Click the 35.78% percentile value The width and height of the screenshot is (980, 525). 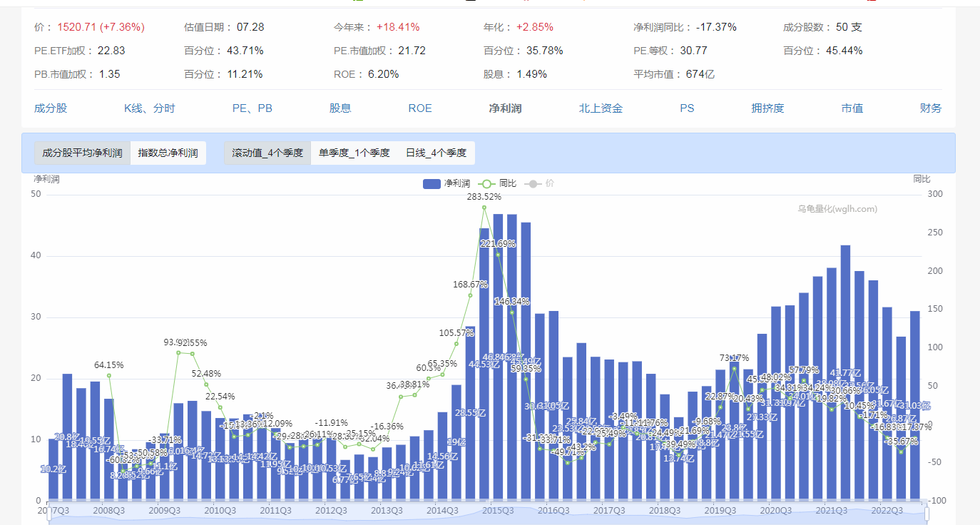pos(545,51)
